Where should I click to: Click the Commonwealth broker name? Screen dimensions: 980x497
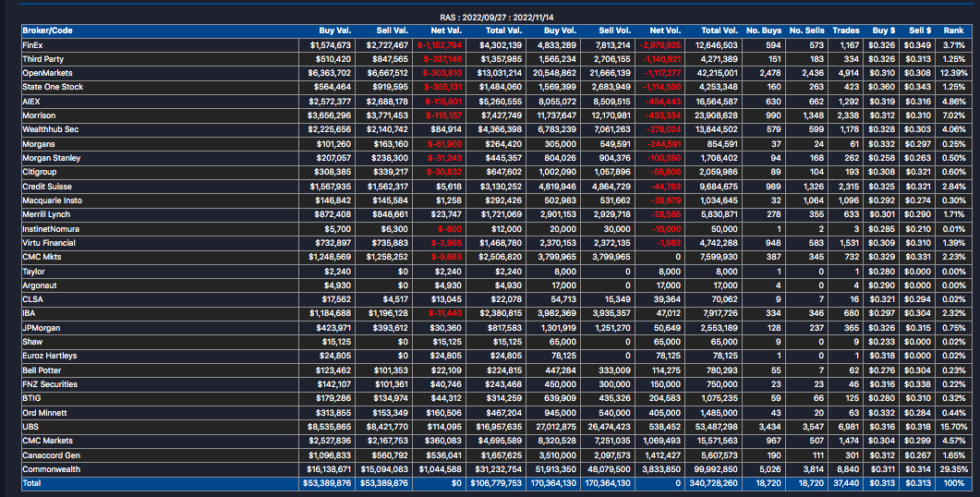51,469
